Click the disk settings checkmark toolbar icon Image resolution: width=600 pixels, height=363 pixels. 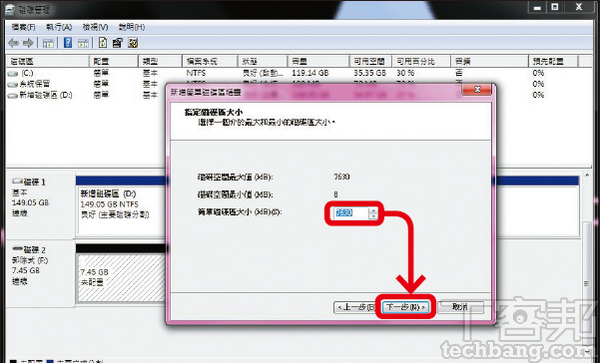click(133, 42)
